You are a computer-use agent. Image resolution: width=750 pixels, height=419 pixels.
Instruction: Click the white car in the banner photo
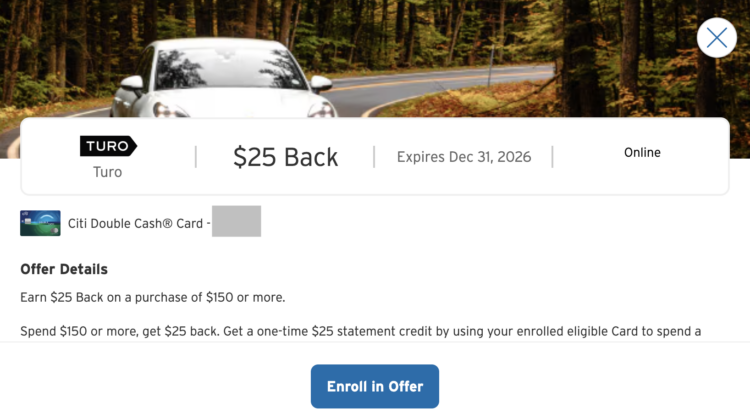pyautogui.click(x=224, y=79)
